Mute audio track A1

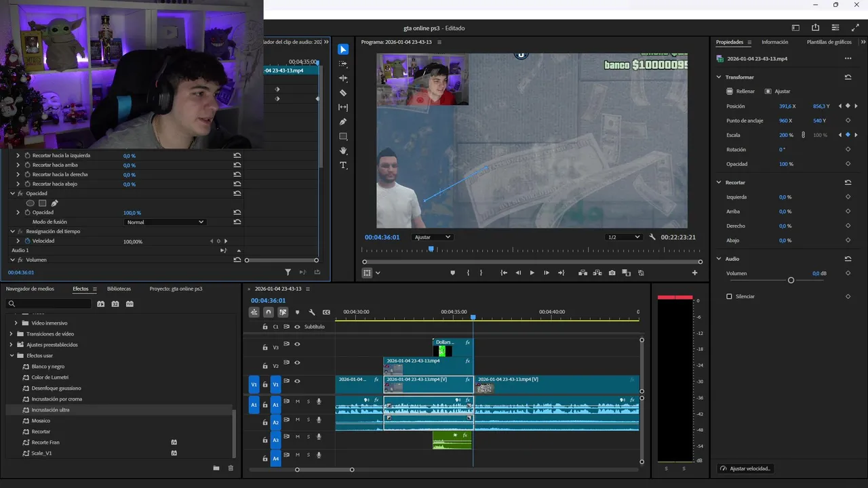pyautogui.click(x=298, y=402)
